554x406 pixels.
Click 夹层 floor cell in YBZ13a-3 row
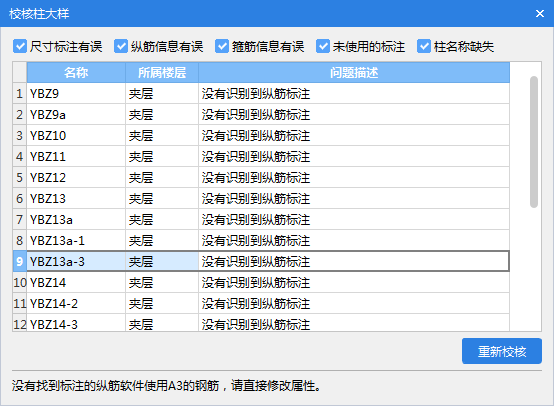[162, 261]
